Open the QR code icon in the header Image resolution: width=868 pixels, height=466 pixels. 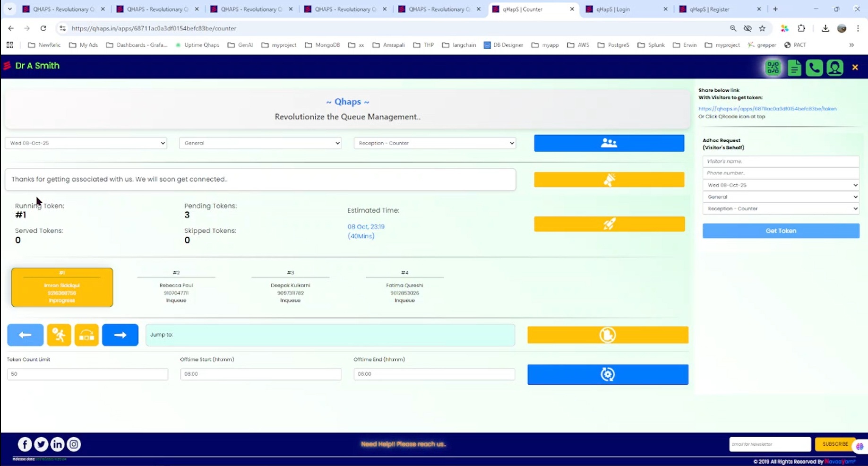(x=773, y=67)
